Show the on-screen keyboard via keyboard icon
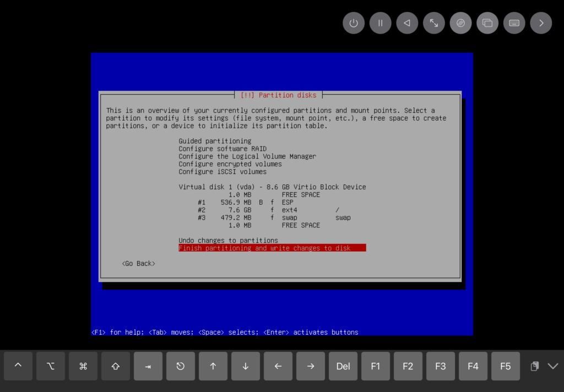This screenshot has width=564, height=392. [x=514, y=23]
